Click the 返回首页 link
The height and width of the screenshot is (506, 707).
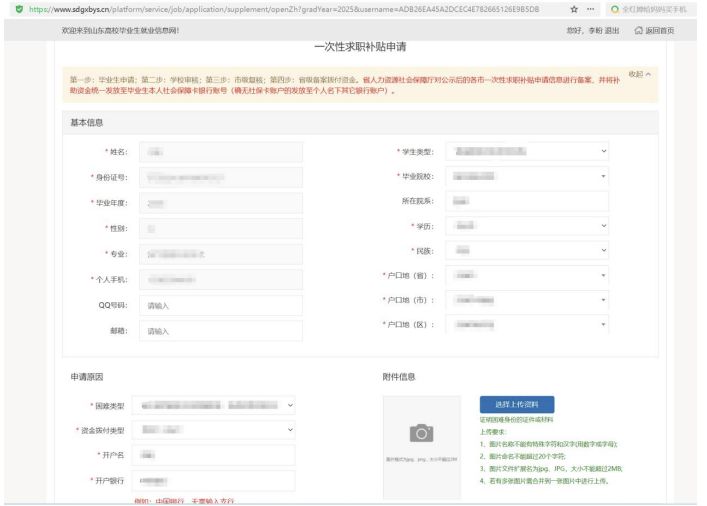click(x=659, y=30)
